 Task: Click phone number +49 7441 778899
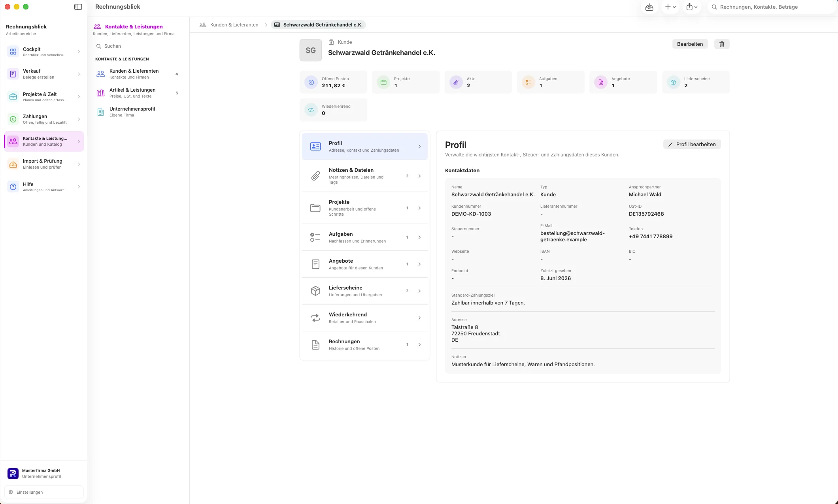tap(651, 236)
